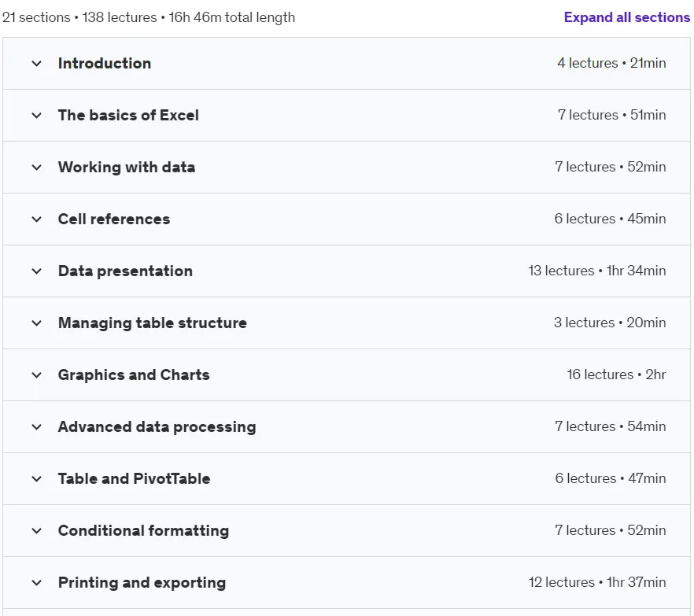Click 16 lectures 2hr summary text
Screen dimensions: 694x616
tap(617, 374)
